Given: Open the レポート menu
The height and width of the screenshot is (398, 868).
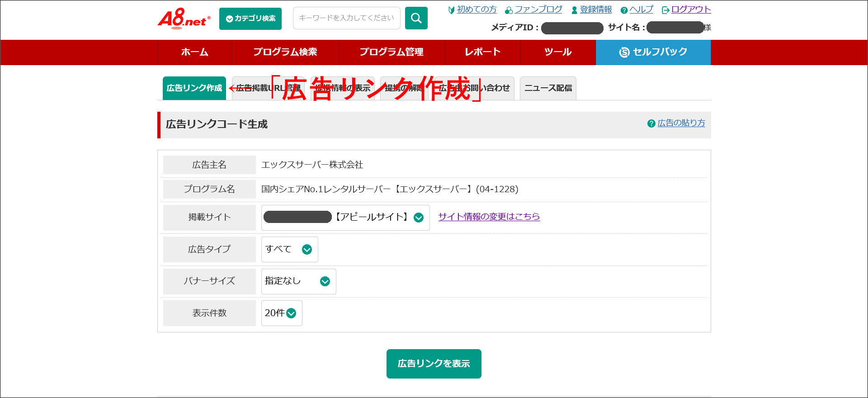Looking at the screenshot, I should 482,52.
